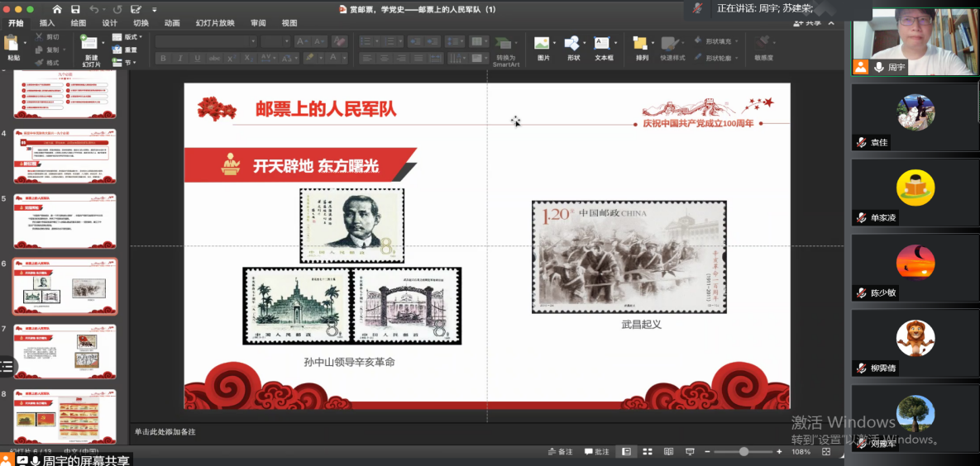
Task: Click the 复制 copy button
Action: [47, 50]
